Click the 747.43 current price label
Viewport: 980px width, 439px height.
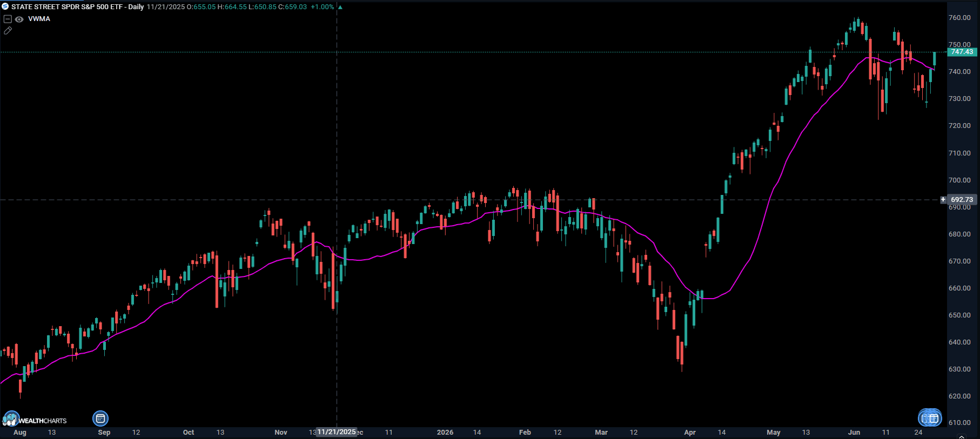pyautogui.click(x=962, y=52)
